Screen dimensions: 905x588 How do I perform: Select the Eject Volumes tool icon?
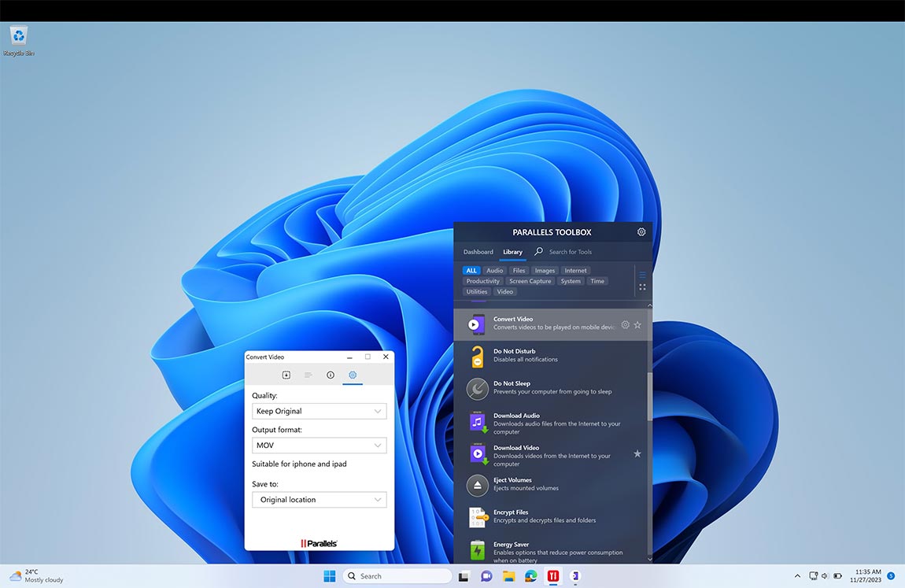(476, 486)
